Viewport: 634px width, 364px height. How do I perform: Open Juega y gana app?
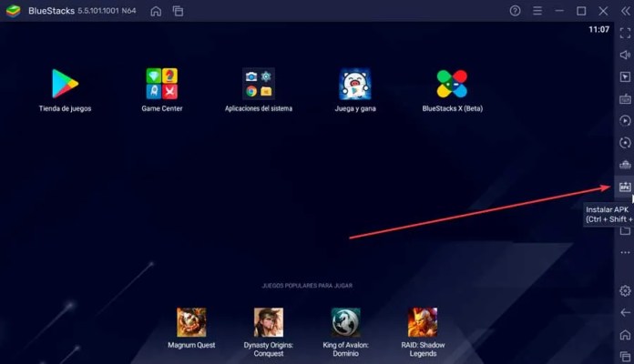[355, 84]
